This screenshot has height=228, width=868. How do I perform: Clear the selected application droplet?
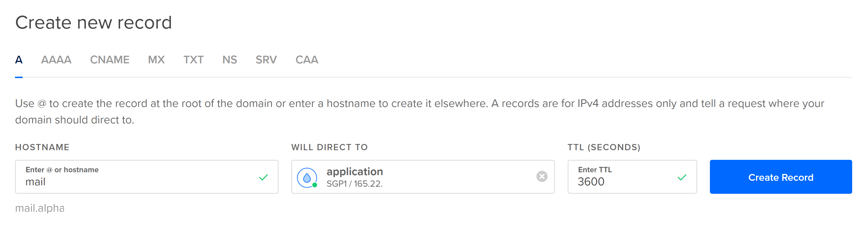click(542, 177)
